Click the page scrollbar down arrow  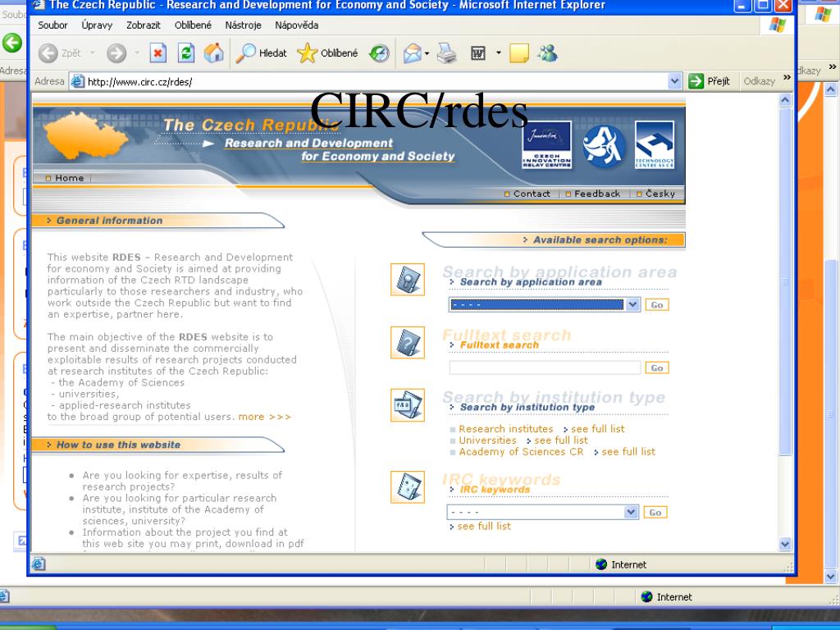click(x=785, y=545)
